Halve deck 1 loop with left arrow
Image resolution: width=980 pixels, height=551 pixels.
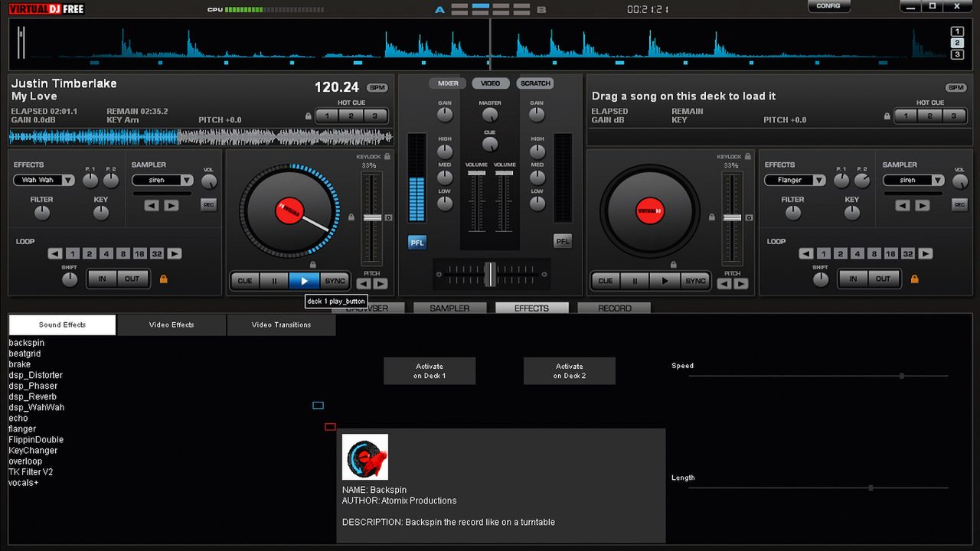(x=55, y=254)
